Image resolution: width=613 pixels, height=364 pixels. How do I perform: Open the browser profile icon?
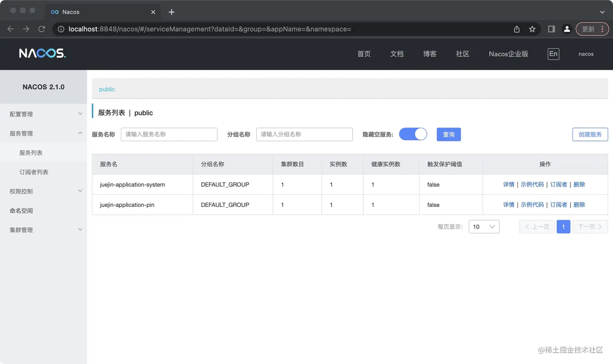pyautogui.click(x=567, y=29)
